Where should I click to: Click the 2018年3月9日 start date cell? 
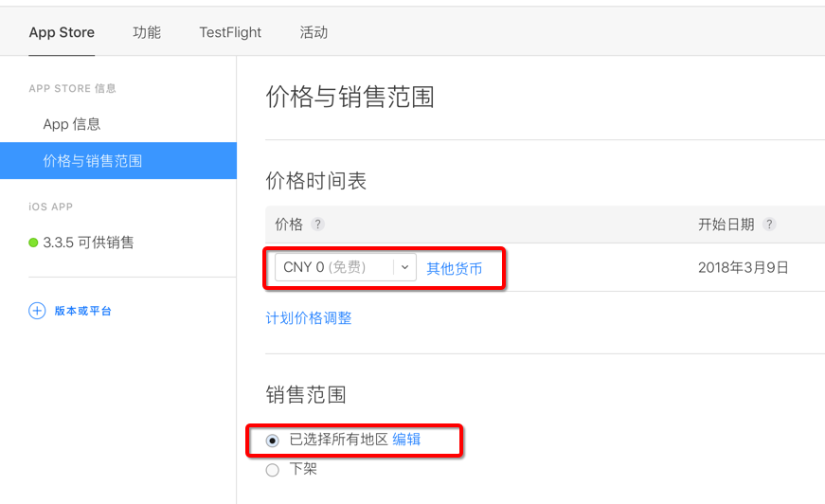(x=743, y=268)
